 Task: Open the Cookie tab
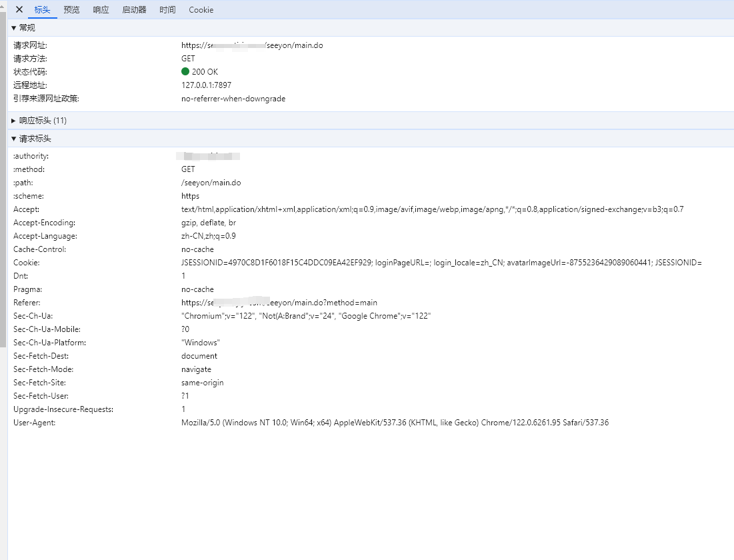tap(201, 10)
